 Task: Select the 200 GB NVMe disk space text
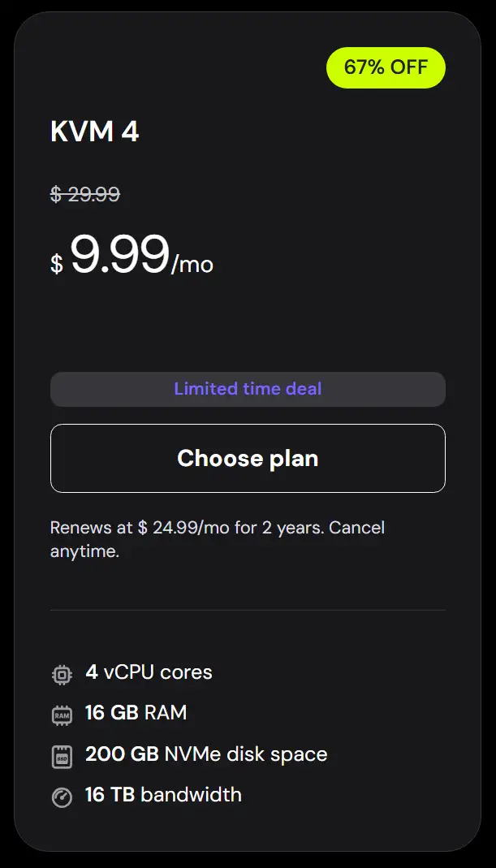tap(206, 754)
